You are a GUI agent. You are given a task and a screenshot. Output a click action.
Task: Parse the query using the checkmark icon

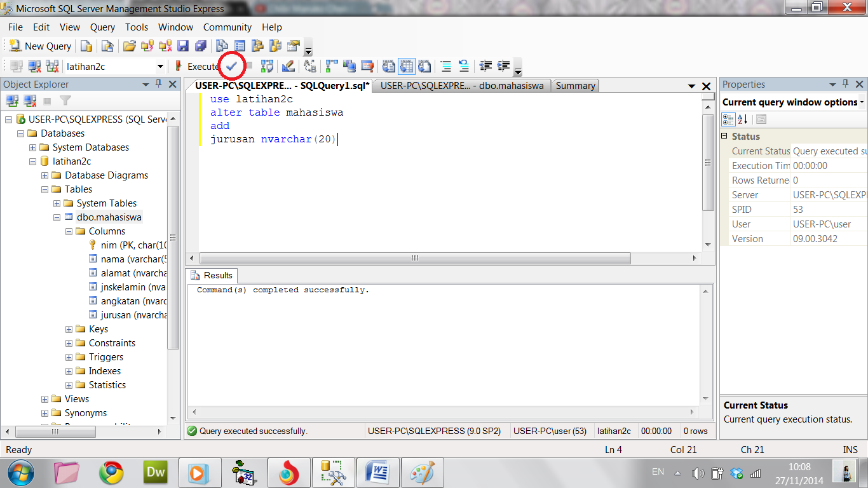232,66
